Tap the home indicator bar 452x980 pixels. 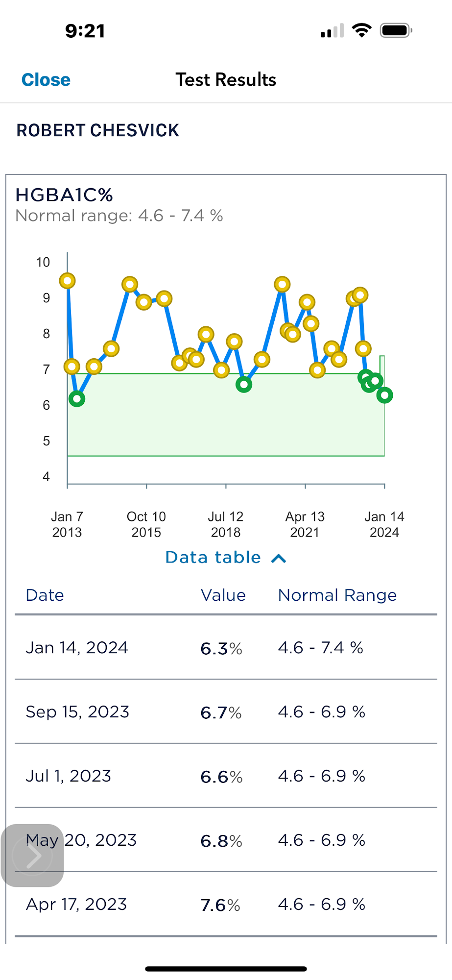point(226,969)
